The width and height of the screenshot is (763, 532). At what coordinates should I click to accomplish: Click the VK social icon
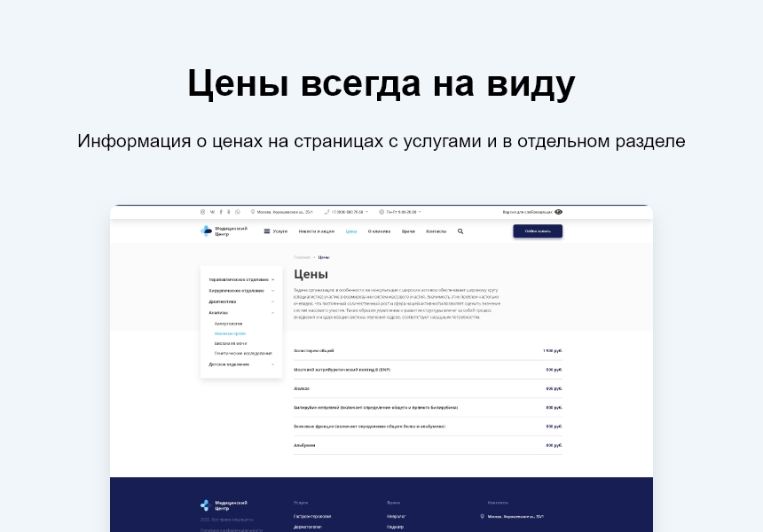[211, 212]
